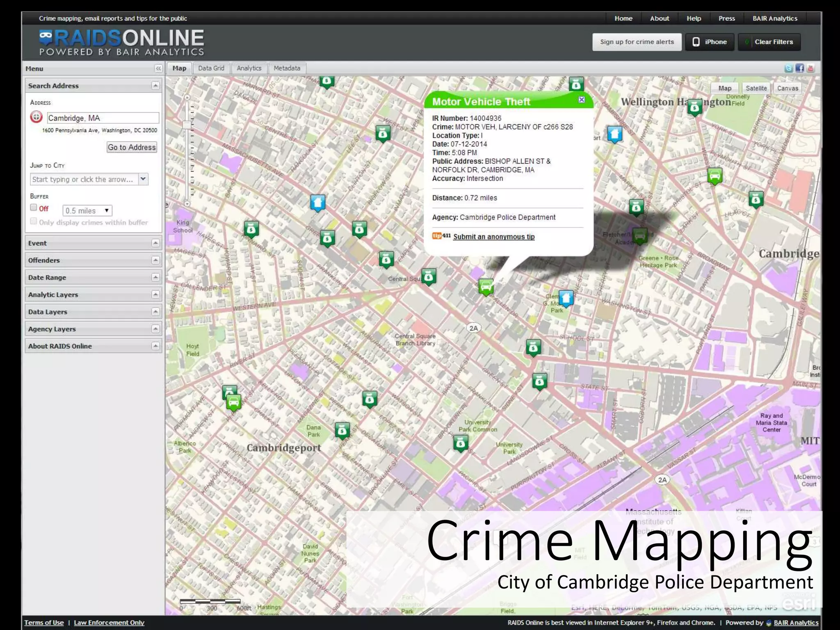Toggle the Buffer Off checkbox
This screenshot has height=630, width=840.
[x=34, y=208]
